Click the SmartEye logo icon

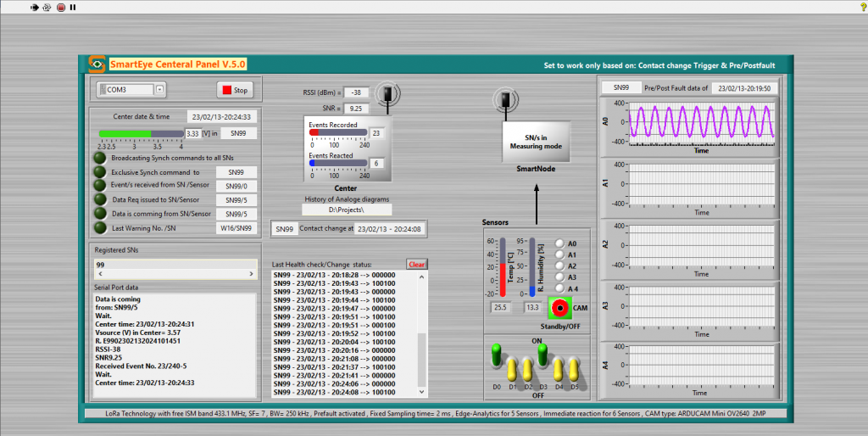(97, 64)
